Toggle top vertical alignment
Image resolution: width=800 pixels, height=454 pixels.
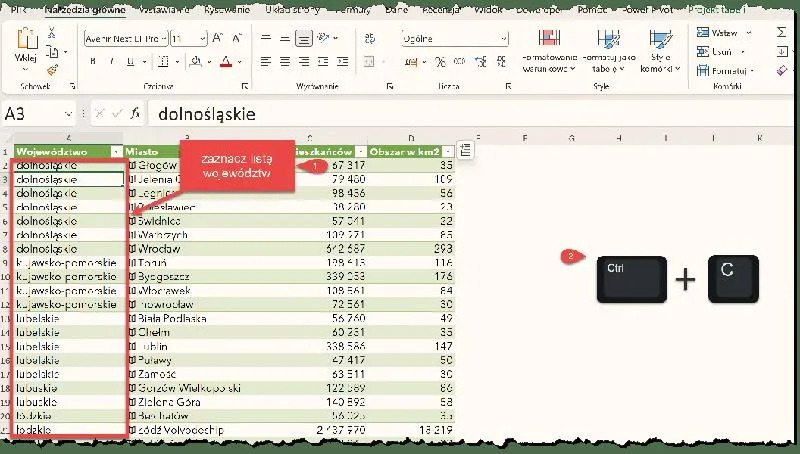tap(266, 38)
